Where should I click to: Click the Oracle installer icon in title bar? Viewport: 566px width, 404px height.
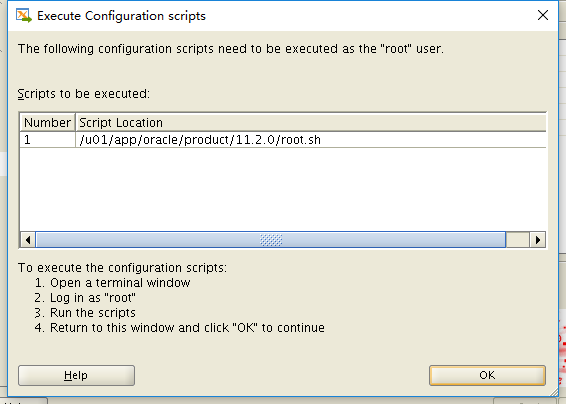(x=24, y=16)
